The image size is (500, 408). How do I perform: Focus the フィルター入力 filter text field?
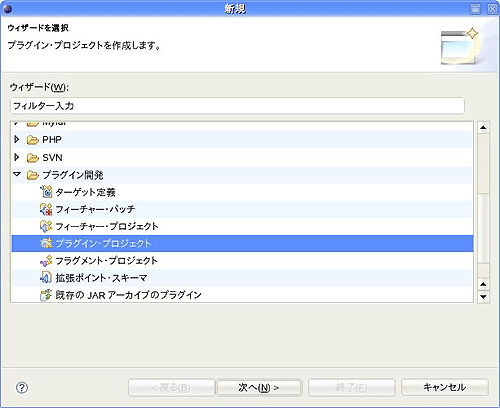click(x=237, y=106)
